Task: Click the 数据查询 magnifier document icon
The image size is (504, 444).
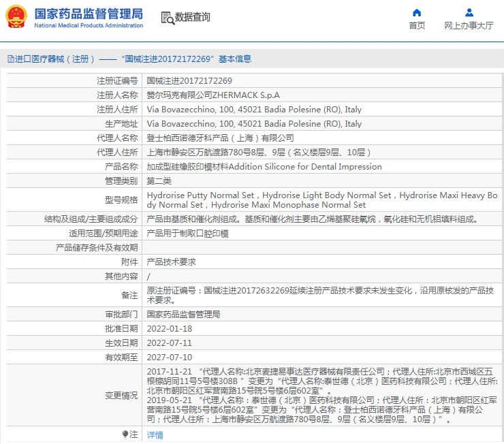Action: (x=167, y=18)
